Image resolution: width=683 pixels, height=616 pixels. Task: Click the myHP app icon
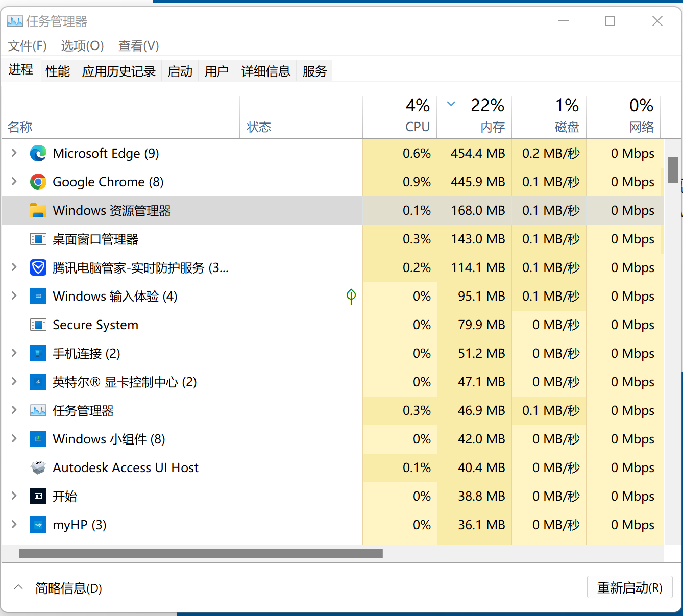click(38, 525)
